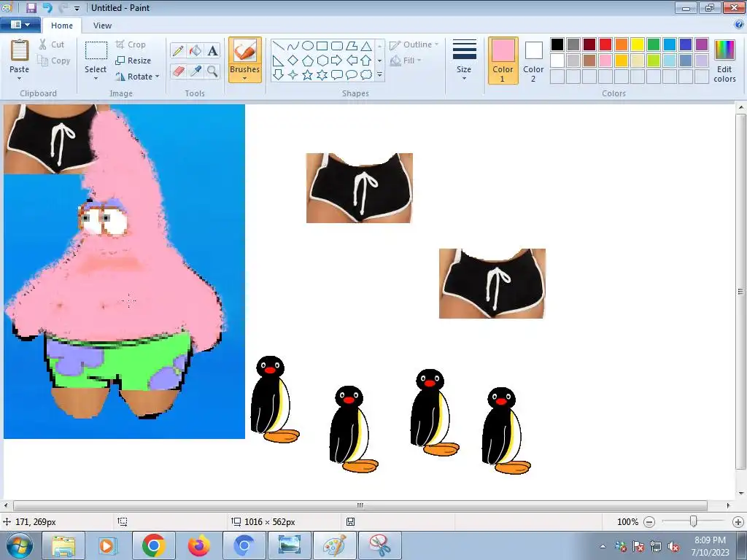The image size is (747, 560).
Task: Open Windows Explorer from taskbar
Action: click(63, 545)
